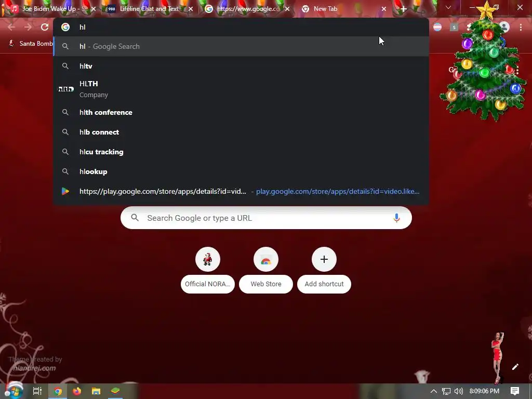Click the Add shortcut plus icon
The width and height of the screenshot is (532, 399).
[x=324, y=259]
